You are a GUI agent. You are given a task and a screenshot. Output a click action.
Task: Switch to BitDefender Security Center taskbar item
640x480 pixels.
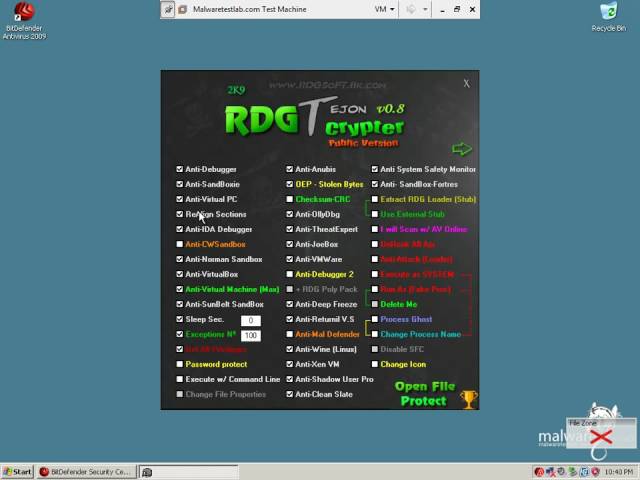coord(86,472)
